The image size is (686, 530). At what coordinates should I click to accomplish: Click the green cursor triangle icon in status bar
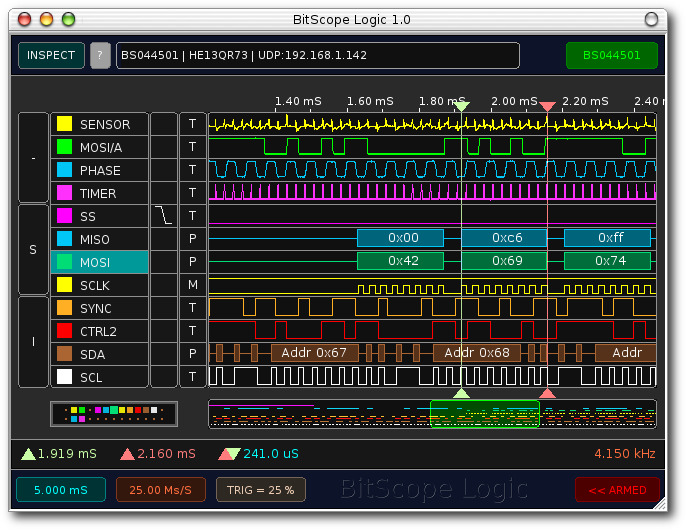pyautogui.click(x=28, y=454)
